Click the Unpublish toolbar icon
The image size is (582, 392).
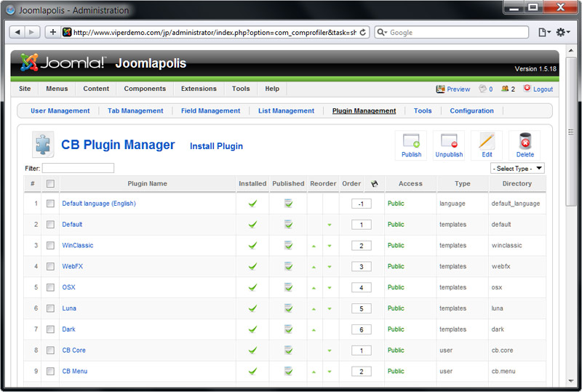(449, 145)
